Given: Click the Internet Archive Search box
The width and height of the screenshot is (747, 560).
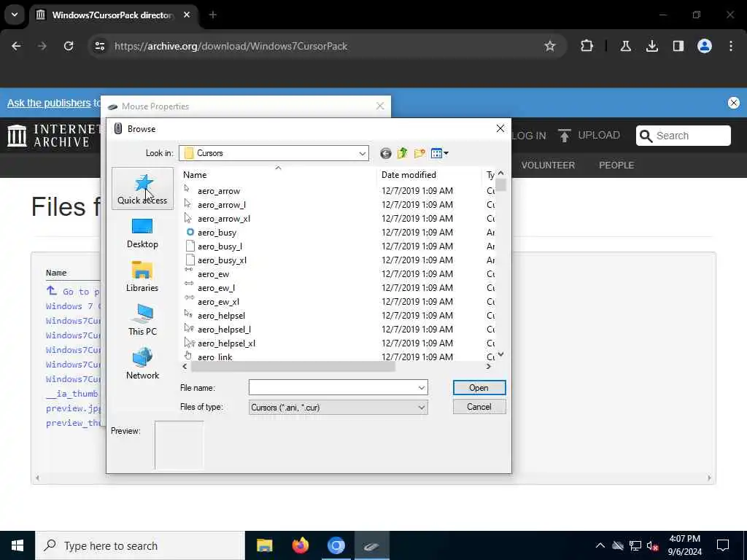Looking at the screenshot, I should pyautogui.click(x=683, y=136).
